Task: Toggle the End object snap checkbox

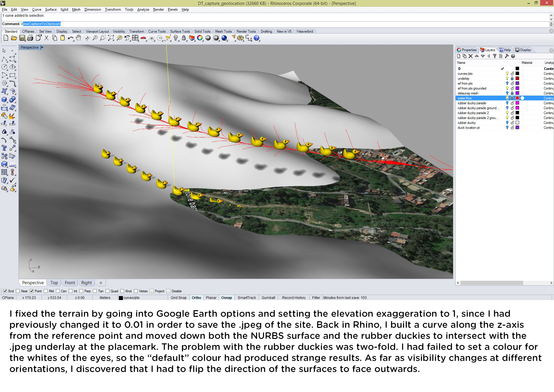Action: pyautogui.click(x=5, y=291)
